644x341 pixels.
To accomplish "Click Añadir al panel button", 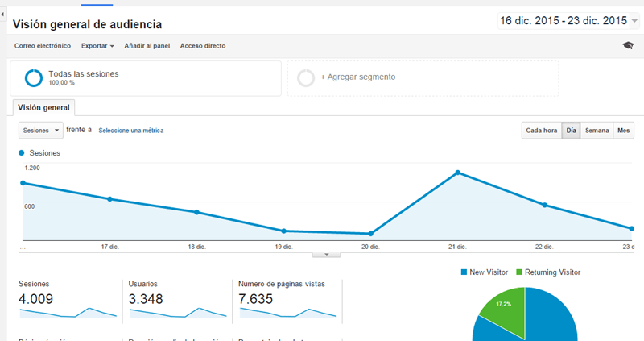I will click(147, 46).
